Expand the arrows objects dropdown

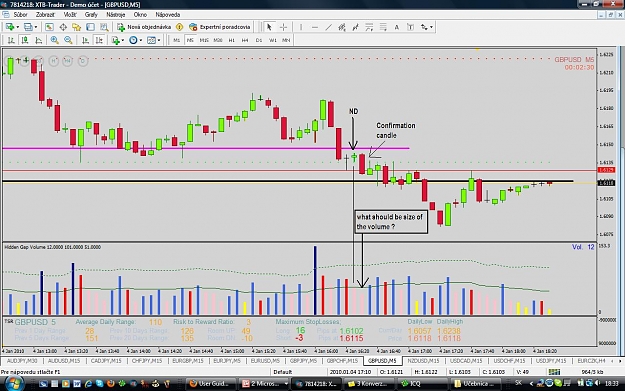click(x=431, y=27)
